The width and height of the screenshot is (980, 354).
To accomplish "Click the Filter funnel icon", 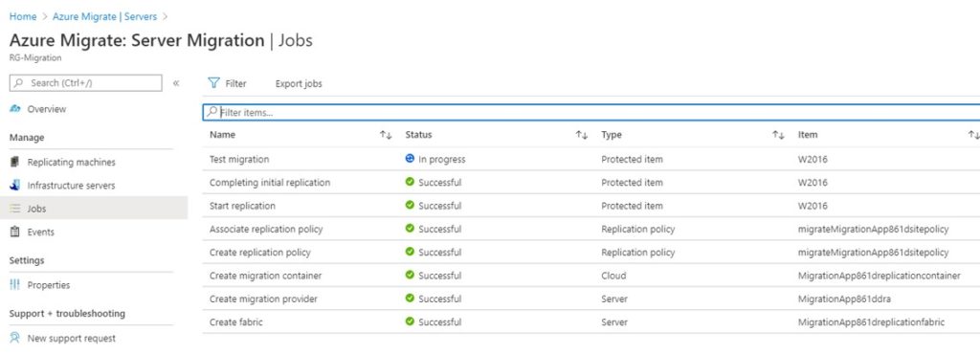I will (x=213, y=83).
